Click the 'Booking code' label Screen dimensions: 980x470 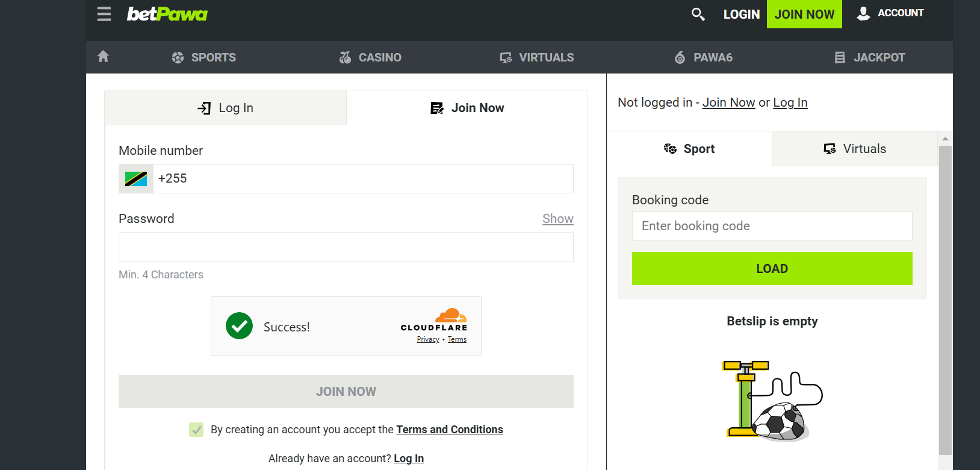point(670,200)
